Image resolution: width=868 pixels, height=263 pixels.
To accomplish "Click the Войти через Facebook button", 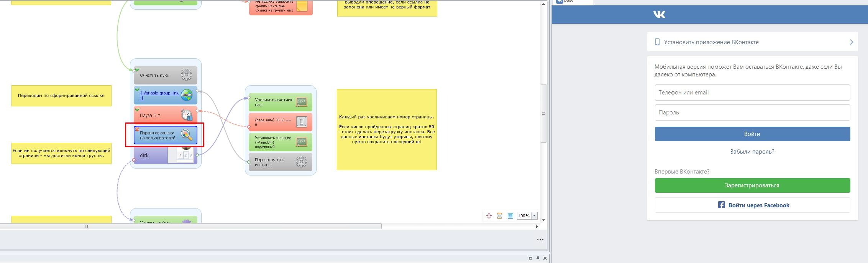I will click(752, 205).
